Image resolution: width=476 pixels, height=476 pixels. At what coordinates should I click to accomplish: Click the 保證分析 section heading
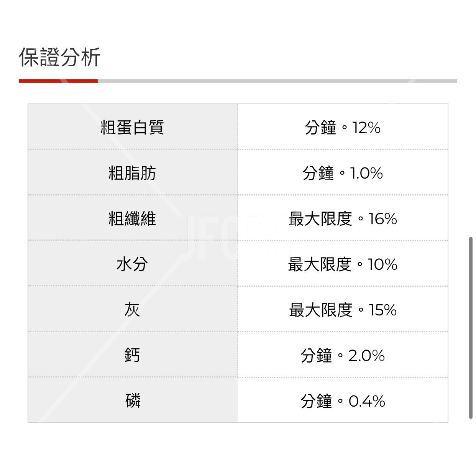tap(60, 57)
